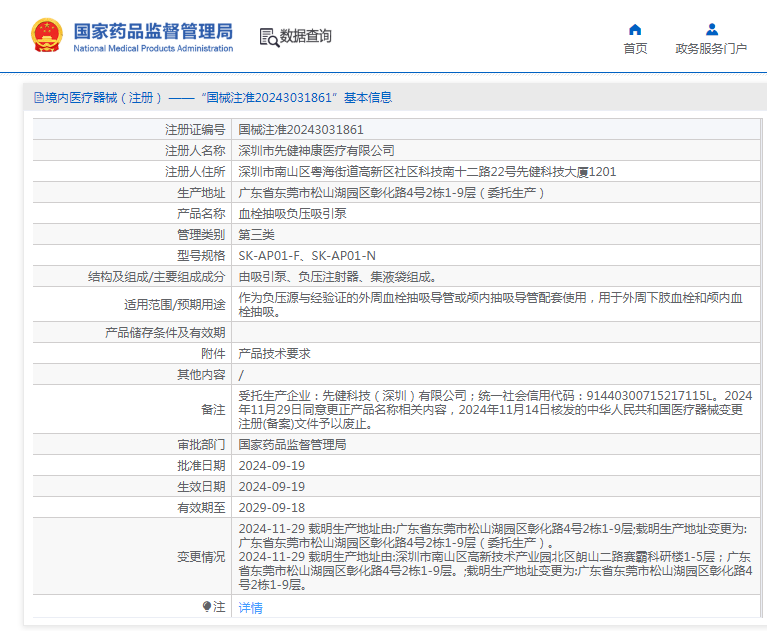
Task: Open the 数据查询 text label
Action: 306,37
